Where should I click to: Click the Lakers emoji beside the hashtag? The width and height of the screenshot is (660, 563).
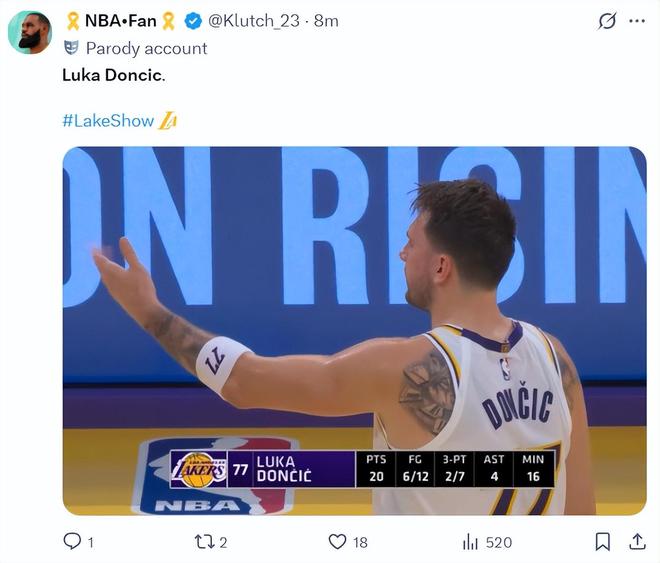tap(168, 121)
